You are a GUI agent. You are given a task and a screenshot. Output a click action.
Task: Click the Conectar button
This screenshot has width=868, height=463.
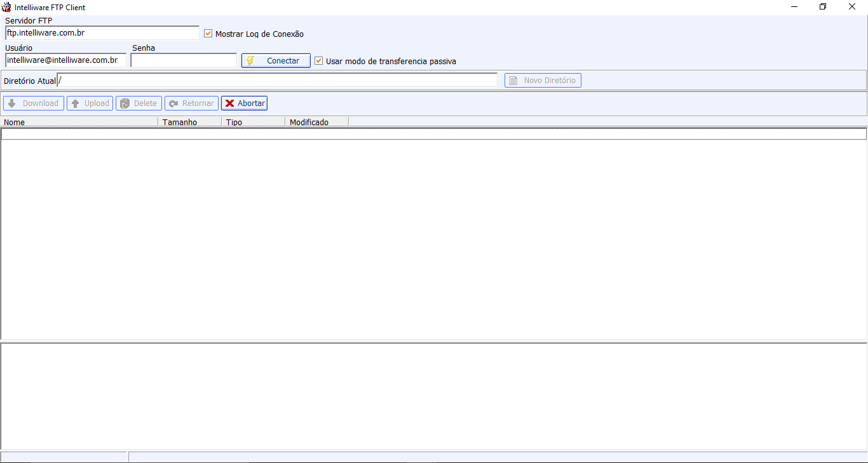276,60
